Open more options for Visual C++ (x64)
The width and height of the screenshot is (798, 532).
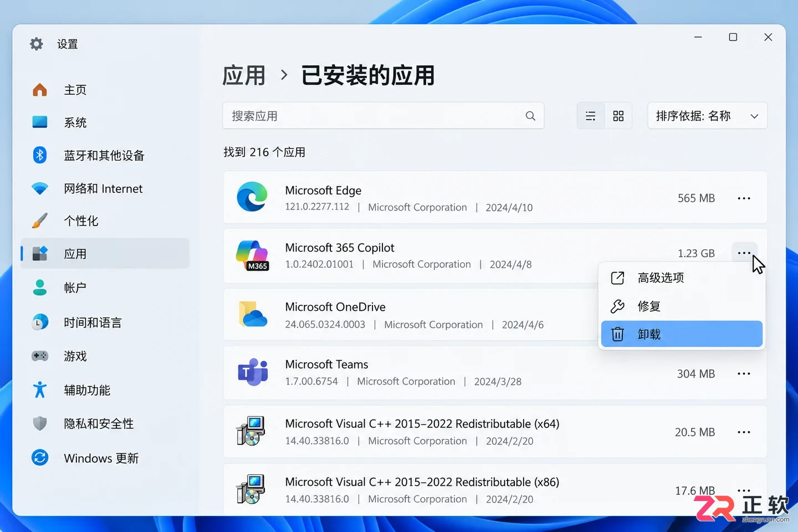pos(744,432)
